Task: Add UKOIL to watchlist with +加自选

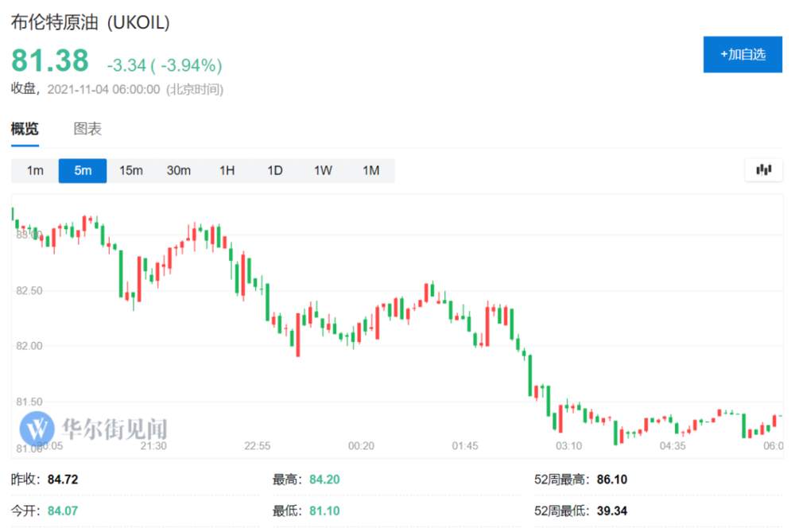Action: point(743,54)
